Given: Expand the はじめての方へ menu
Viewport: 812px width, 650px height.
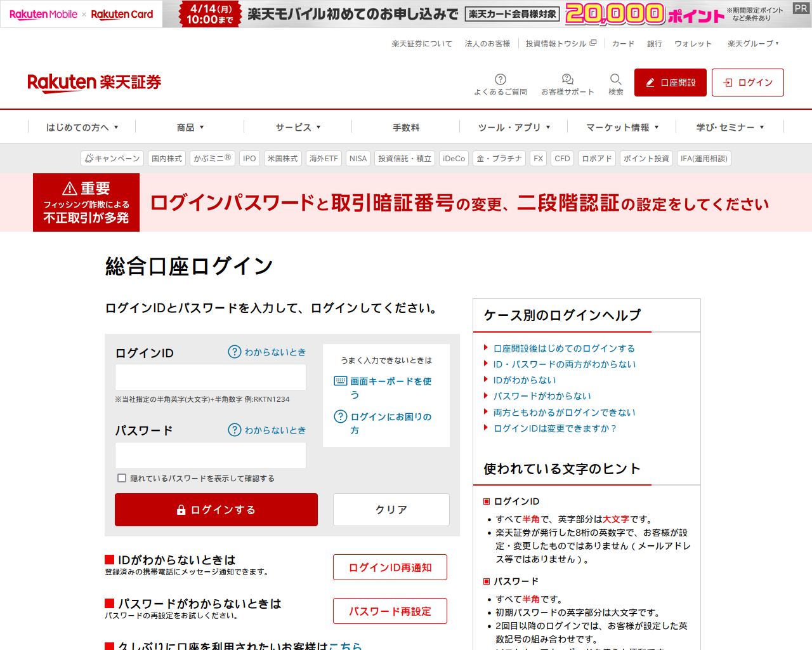Looking at the screenshot, I should click(82, 127).
